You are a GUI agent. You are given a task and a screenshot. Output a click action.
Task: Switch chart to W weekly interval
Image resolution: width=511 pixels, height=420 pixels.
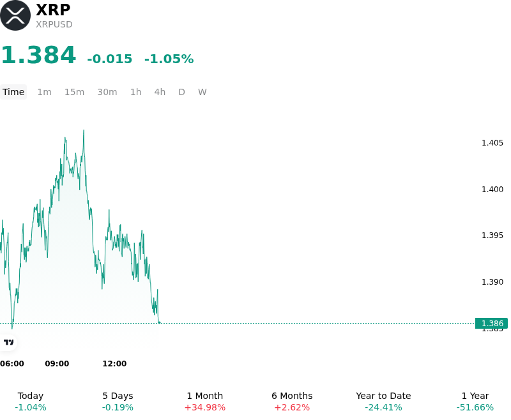pyautogui.click(x=202, y=92)
